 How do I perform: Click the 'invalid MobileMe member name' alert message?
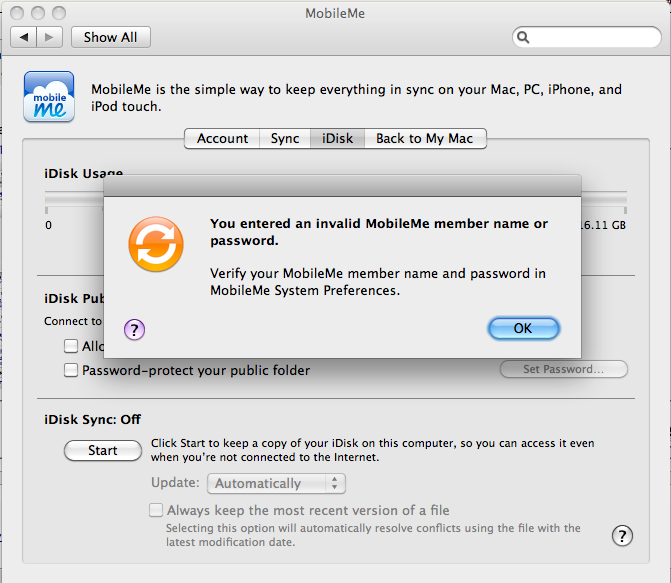(379, 232)
